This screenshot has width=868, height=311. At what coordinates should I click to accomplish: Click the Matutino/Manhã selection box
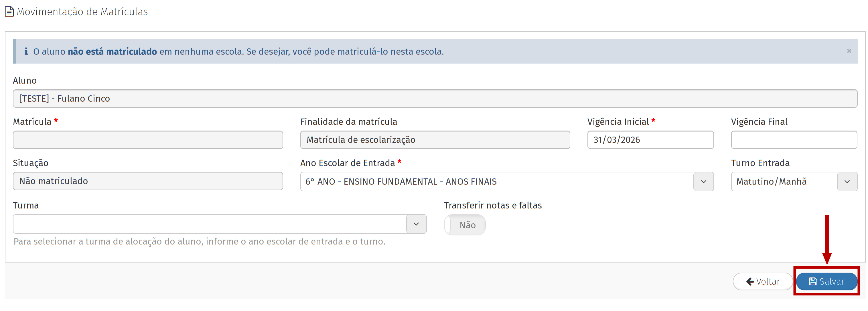tap(784, 182)
